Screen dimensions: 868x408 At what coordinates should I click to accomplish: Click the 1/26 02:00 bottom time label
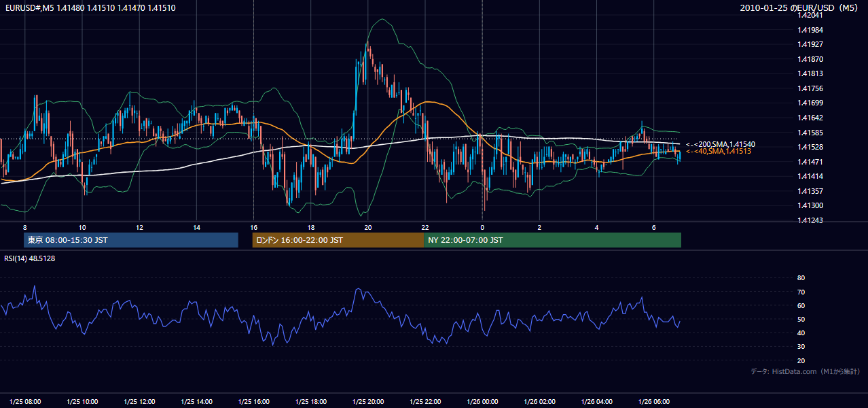click(x=540, y=401)
